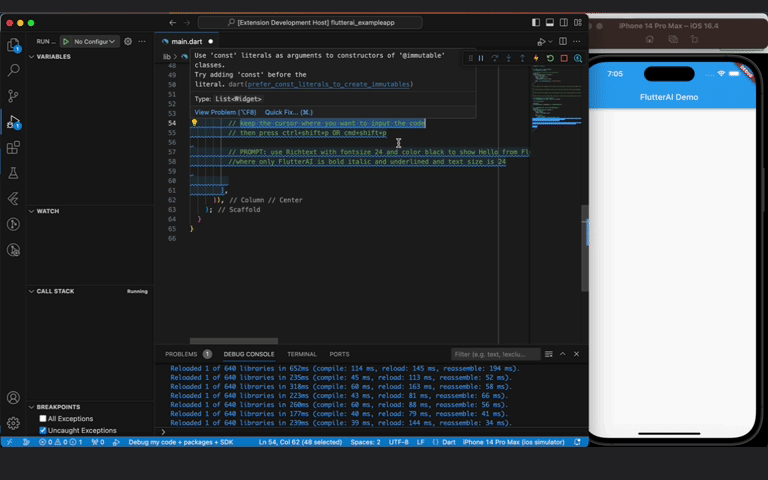The image size is (768, 480).
Task: Click the editor horizontal scrollbar thumb
Action: (234, 341)
